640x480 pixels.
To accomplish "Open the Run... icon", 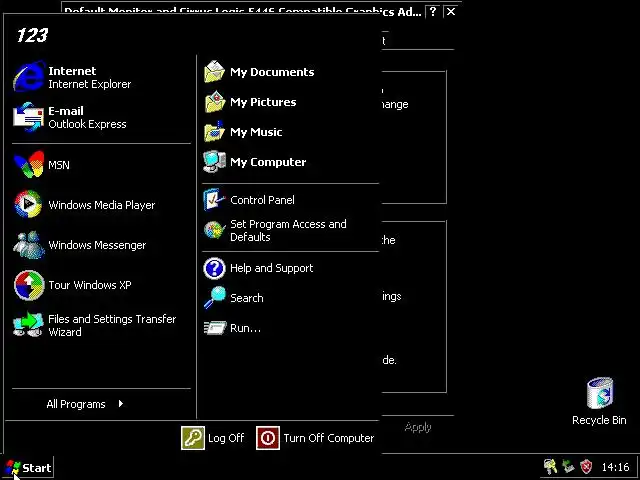I will tap(215, 328).
